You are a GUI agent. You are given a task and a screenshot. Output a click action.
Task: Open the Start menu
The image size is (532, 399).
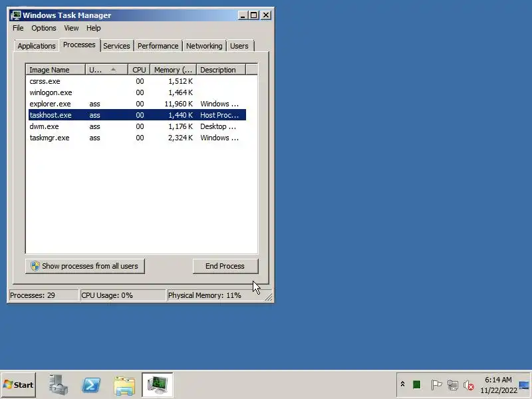click(x=19, y=385)
